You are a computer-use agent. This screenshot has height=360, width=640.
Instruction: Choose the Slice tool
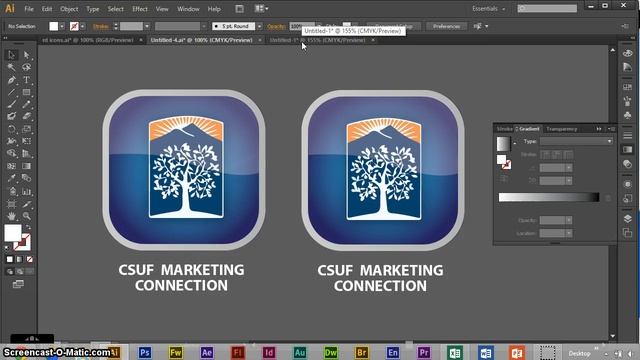click(27, 204)
